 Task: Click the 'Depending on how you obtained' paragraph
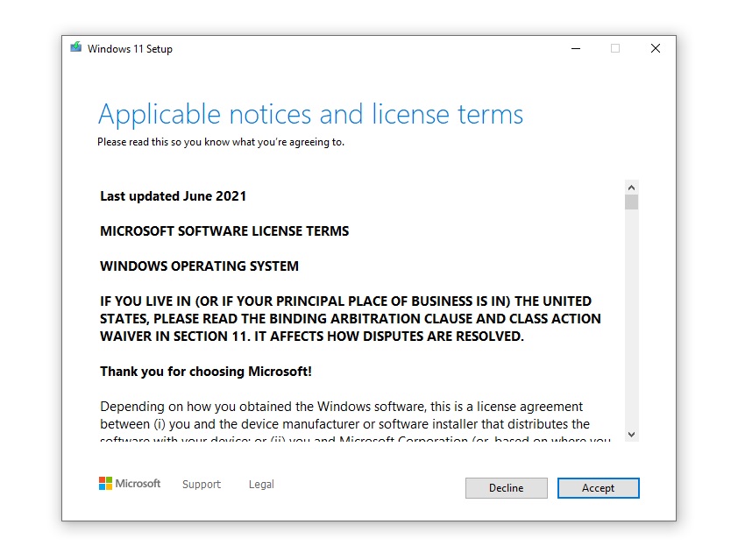[x=355, y=422]
